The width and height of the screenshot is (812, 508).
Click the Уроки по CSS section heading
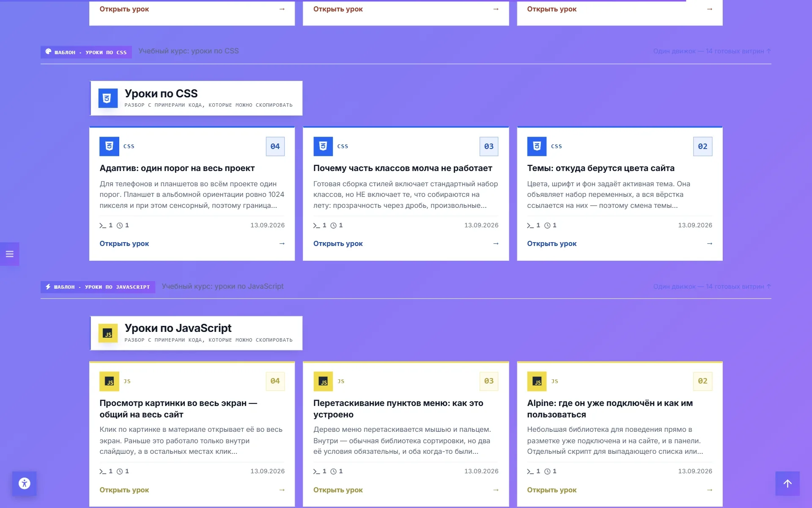(161, 94)
